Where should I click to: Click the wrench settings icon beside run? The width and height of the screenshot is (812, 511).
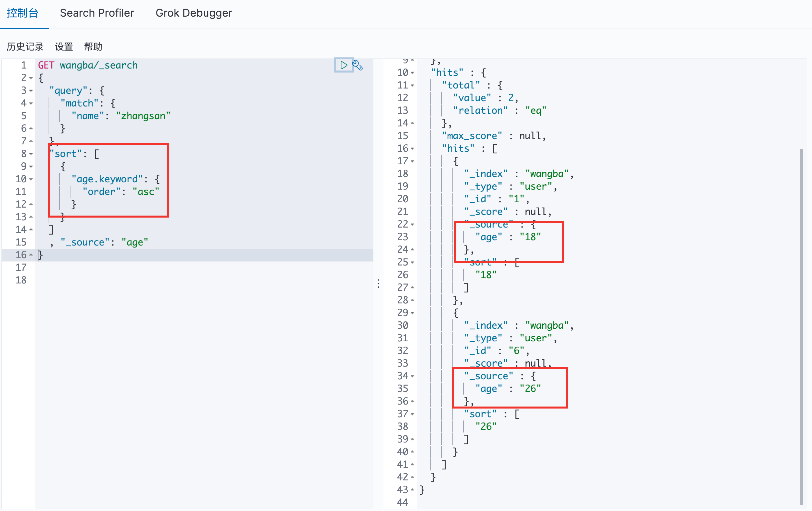point(357,65)
